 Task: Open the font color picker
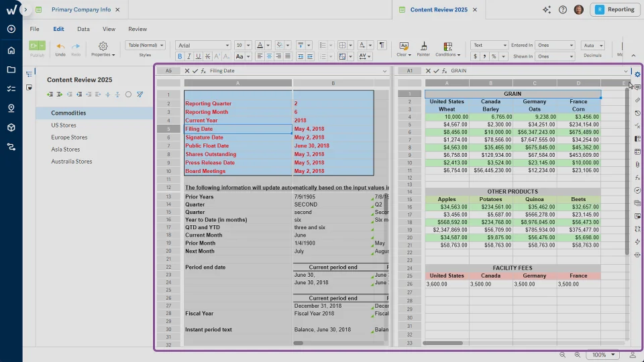[260, 46]
